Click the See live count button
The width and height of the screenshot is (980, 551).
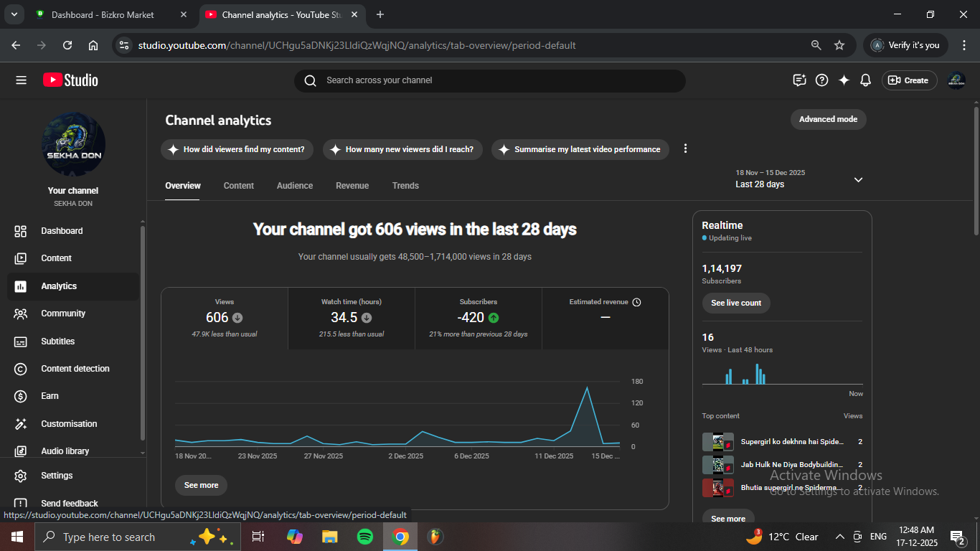736,303
